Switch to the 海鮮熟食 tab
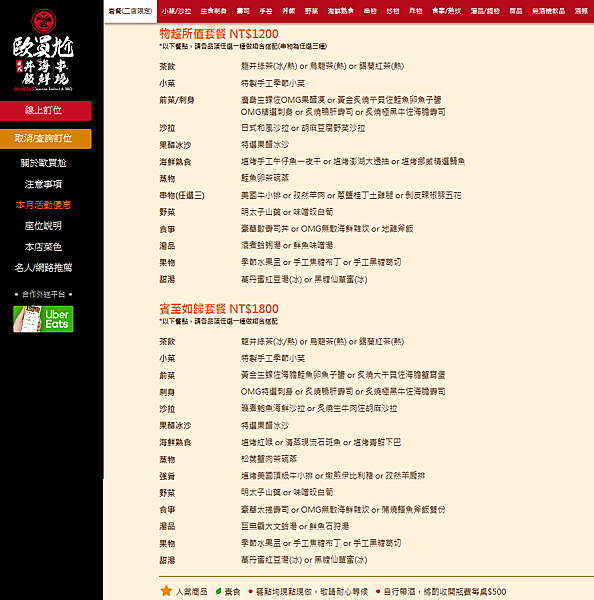This screenshot has height=600, width=594. [340, 11]
